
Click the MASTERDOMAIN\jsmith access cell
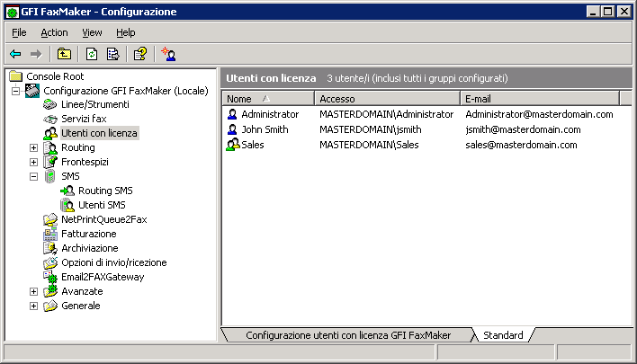[x=371, y=129]
